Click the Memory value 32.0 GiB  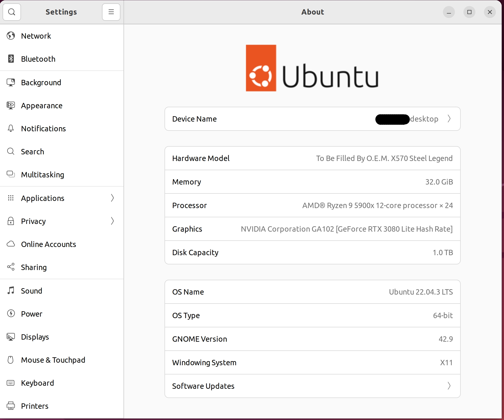[x=439, y=182]
